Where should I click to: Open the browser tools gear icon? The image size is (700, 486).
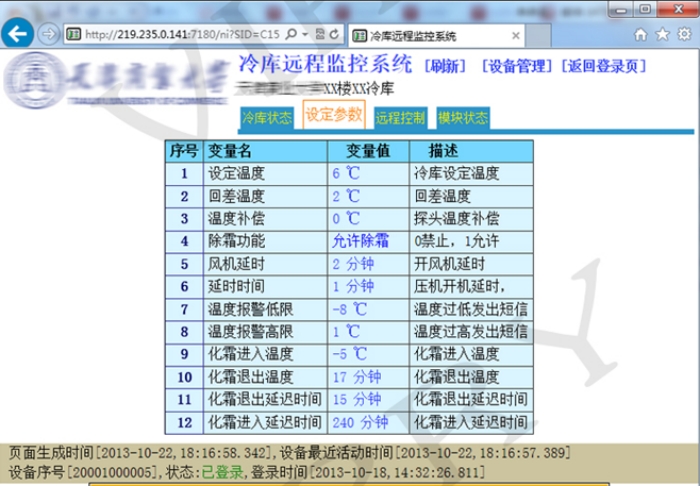[x=683, y=35]
